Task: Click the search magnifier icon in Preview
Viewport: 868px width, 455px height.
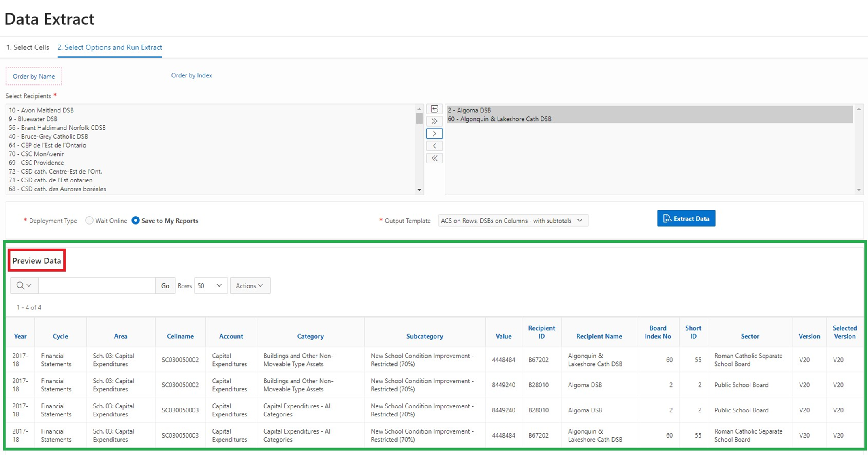Action: (x=18, y=285)
